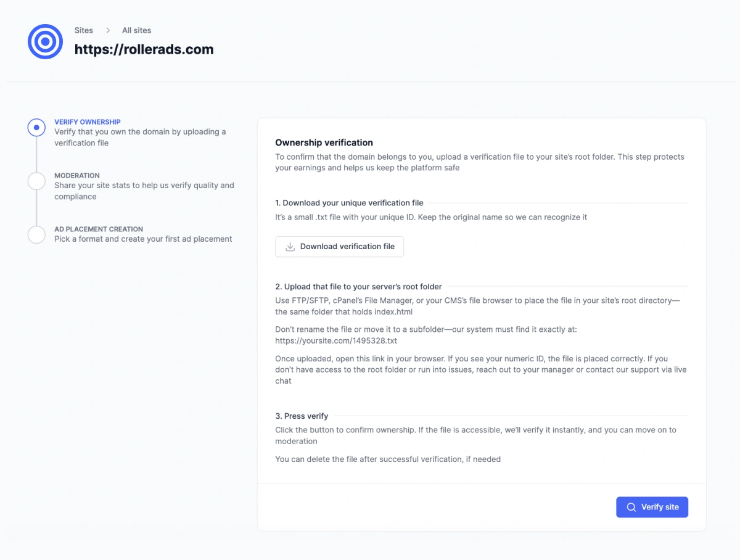Click the Moderation step label text
This screenshot has width=740, height=560.
coord(76,175)
